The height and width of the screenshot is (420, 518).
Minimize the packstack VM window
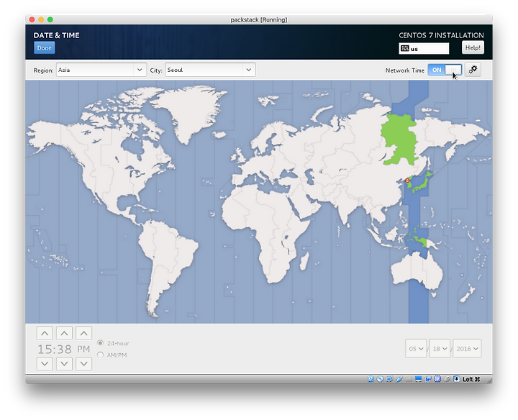[x=41, y=19]
